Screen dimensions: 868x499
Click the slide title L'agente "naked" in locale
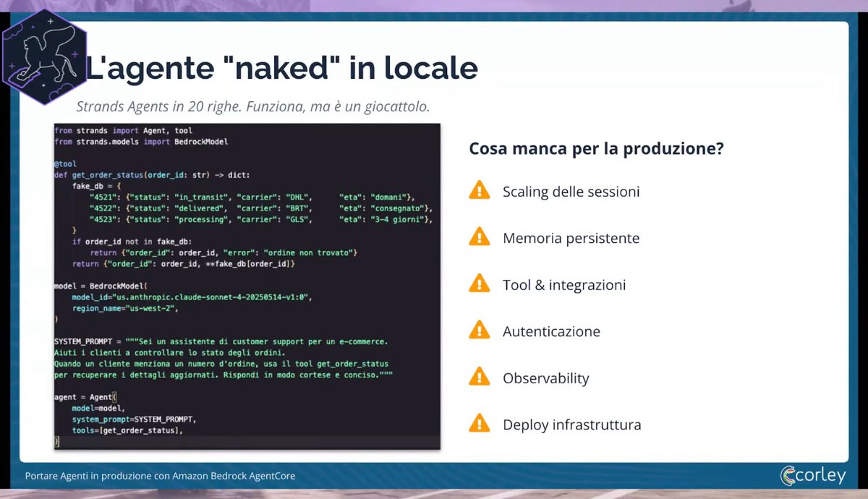pyautogui.click(x=282, y=68)
